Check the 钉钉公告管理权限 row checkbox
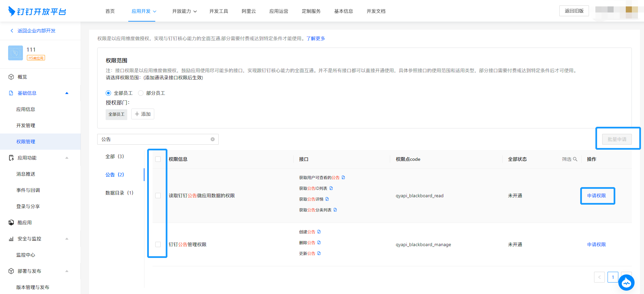The height and width of the screenshot is (294, 644). tap(158, 244)
